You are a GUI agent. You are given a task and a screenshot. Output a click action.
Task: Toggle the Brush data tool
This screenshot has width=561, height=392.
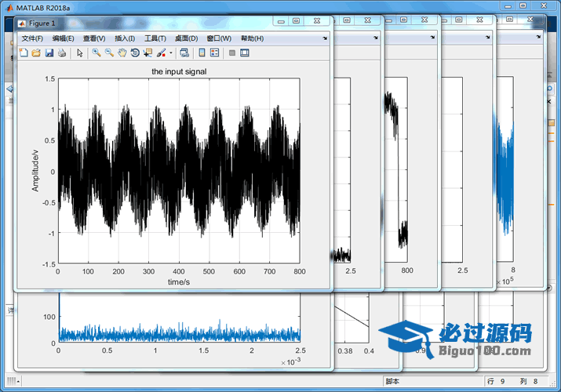[x=161, y=53]
